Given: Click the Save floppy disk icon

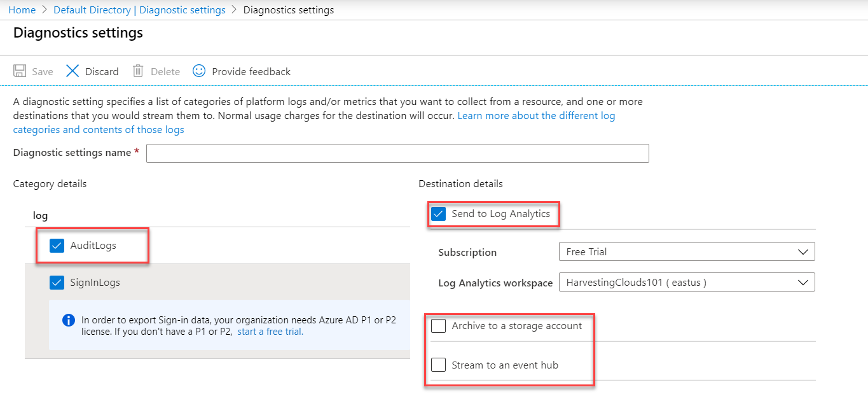Looking at the screenshot, I should click(20, 71).
